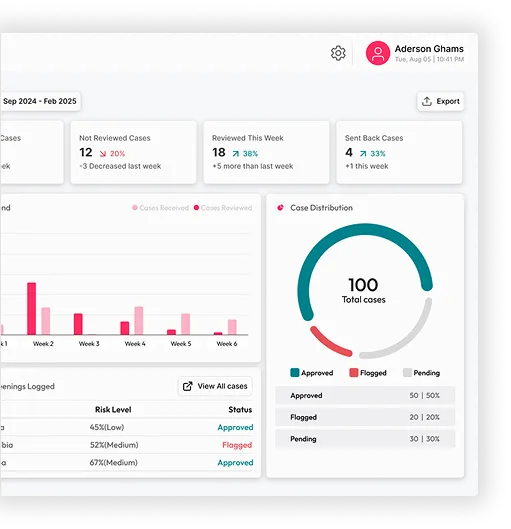511x529 pixels.
Task: Click the tall dark pink Week 2 bar
Action: tap(32, 309)
